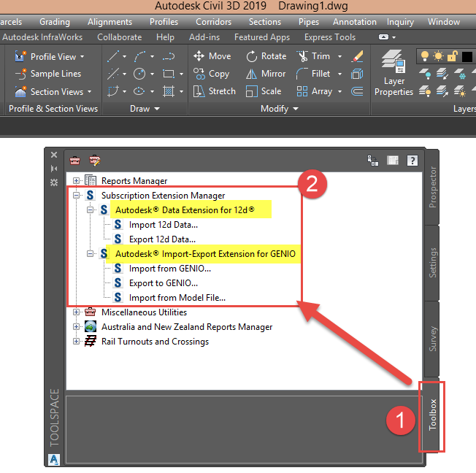Open the Corridors ribbon tab

click(214, 22)
